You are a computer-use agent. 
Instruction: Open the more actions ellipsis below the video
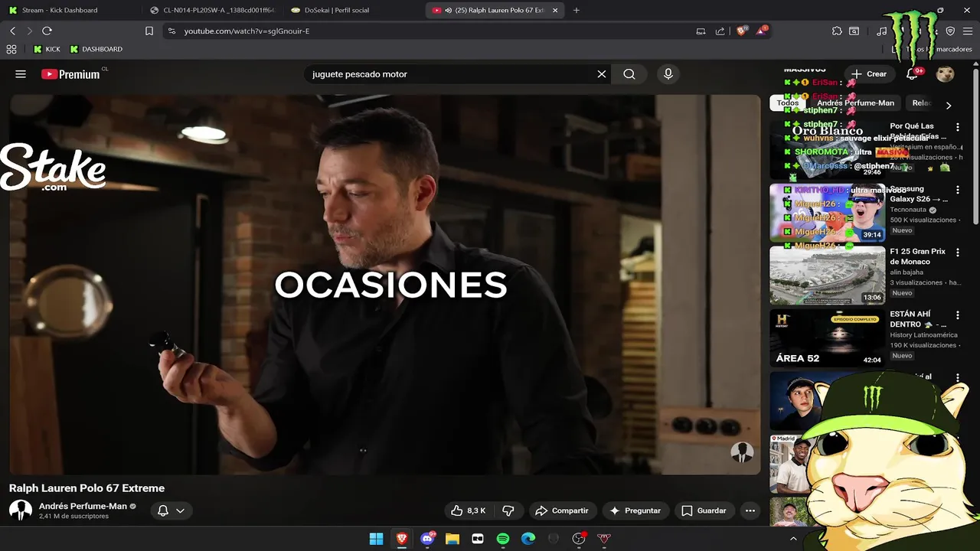750,510
